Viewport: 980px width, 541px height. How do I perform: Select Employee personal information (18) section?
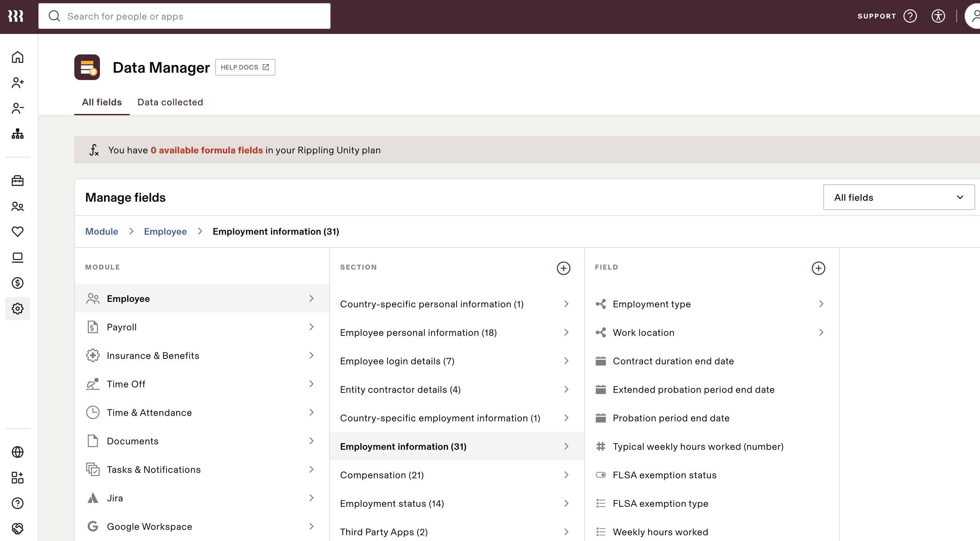pos(456,332)
